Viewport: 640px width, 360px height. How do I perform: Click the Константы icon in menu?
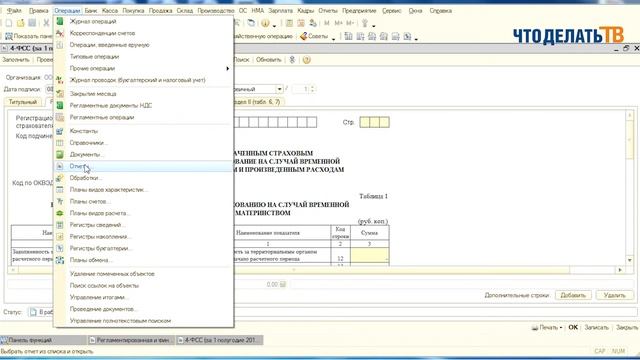[x=60, y=131]
